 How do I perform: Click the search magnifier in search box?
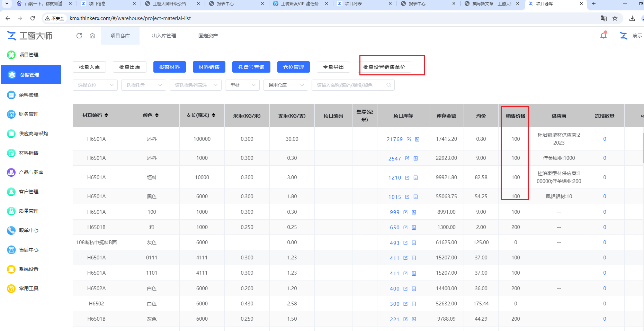[x=388, y=85]
